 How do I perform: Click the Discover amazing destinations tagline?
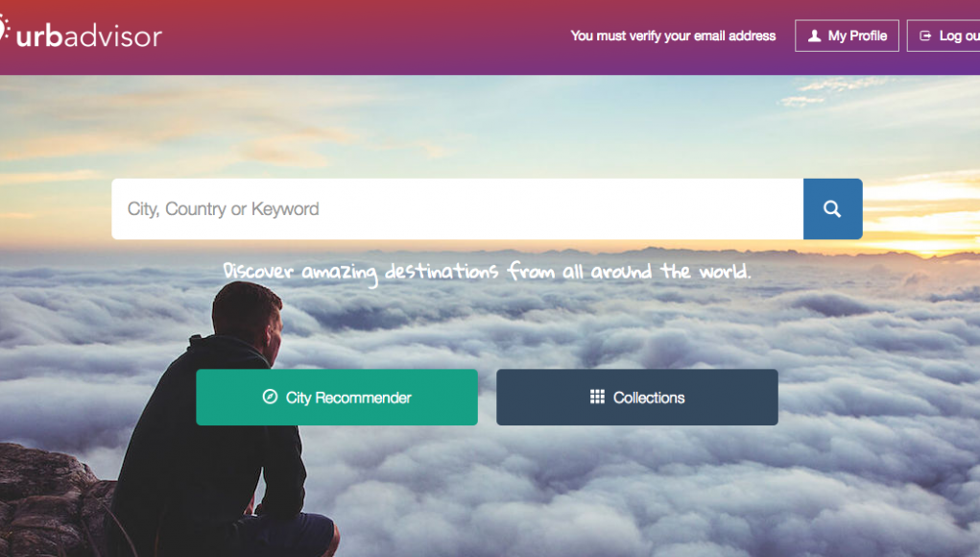[x=487, y=272]
